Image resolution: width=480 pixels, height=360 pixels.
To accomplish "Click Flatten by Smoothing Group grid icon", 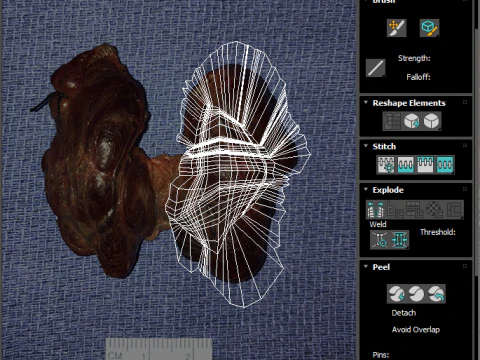I will (x=415, y=209).
